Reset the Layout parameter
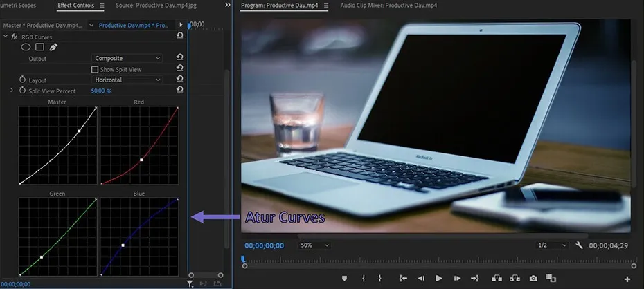This screenshot has width=644, height=289. point(179,78)
